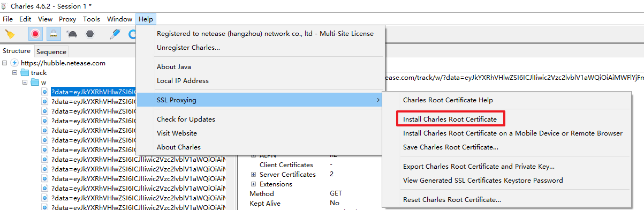Choose Unregister Charles...
644x210 pixels.
point(260,47)
